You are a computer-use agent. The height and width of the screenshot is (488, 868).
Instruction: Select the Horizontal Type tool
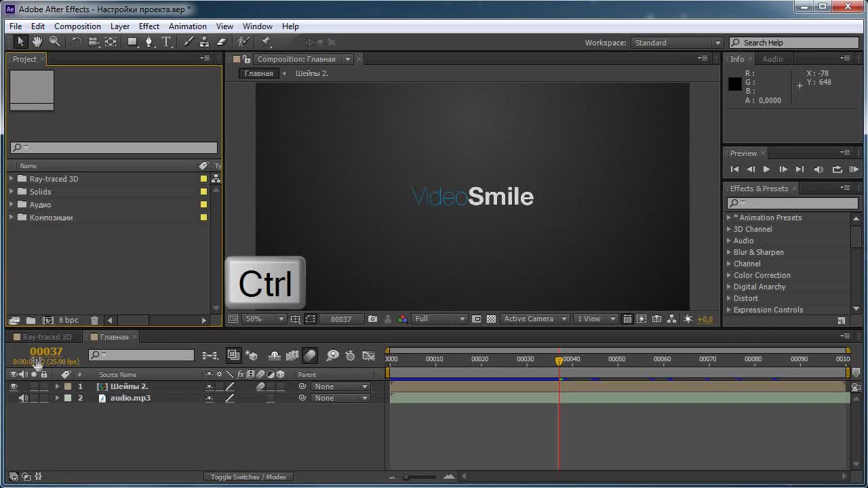(166, 42)
